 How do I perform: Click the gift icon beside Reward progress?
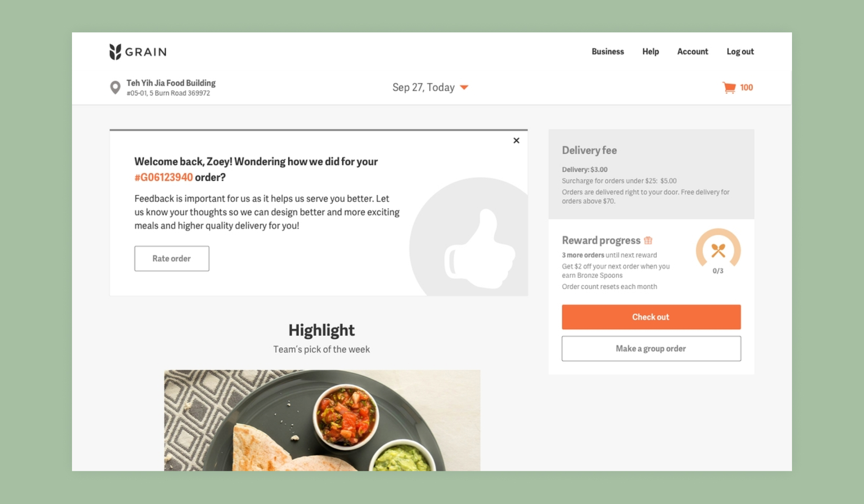coord(648,240)
